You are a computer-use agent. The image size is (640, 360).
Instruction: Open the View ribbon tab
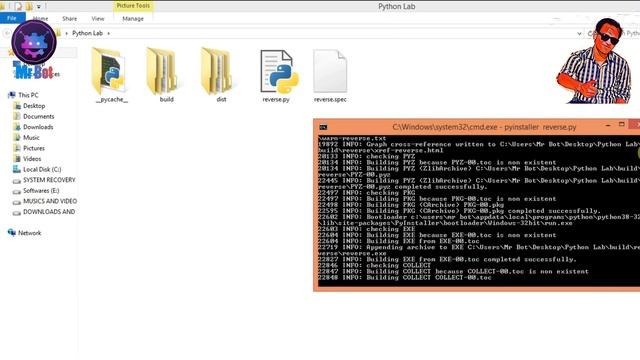[98, 19]
